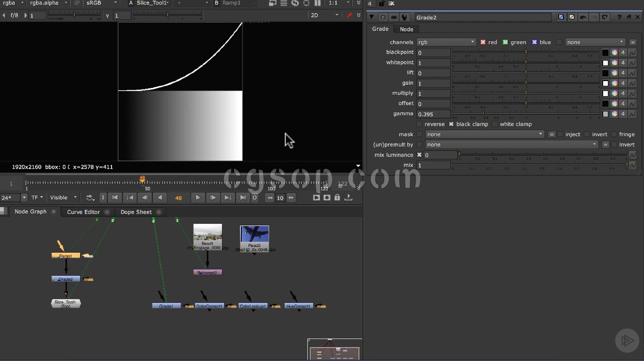Close the Dope Sheet tab
The image size is (644, 361).
coord(159,212)
